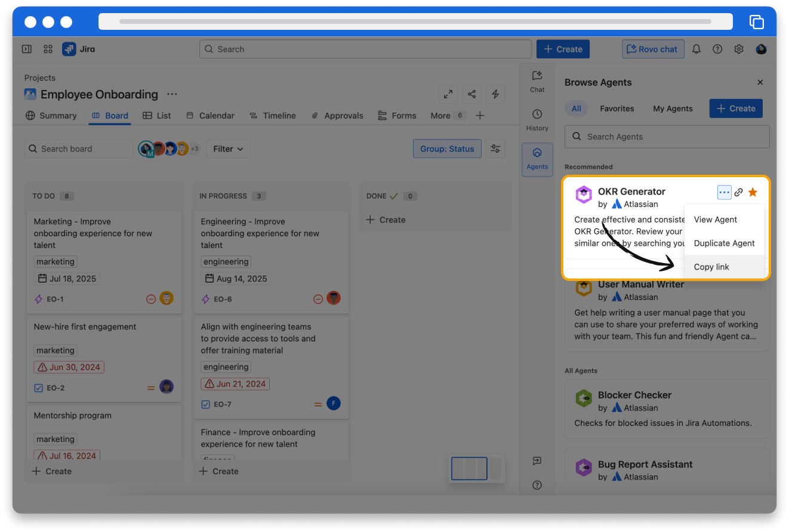Click Create at bottom of TO DO column
The height and width of the screenshot is (532, 789).
[51, 471]
